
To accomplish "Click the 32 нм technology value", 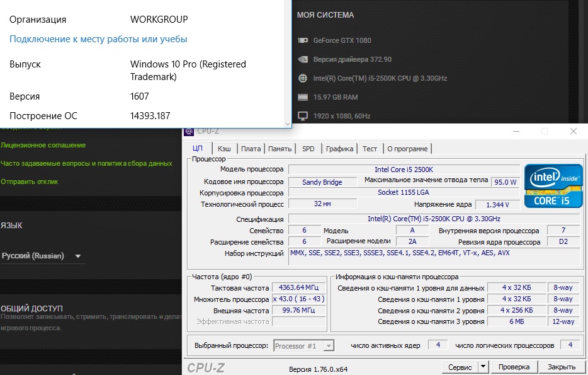I will click(322, 204).
